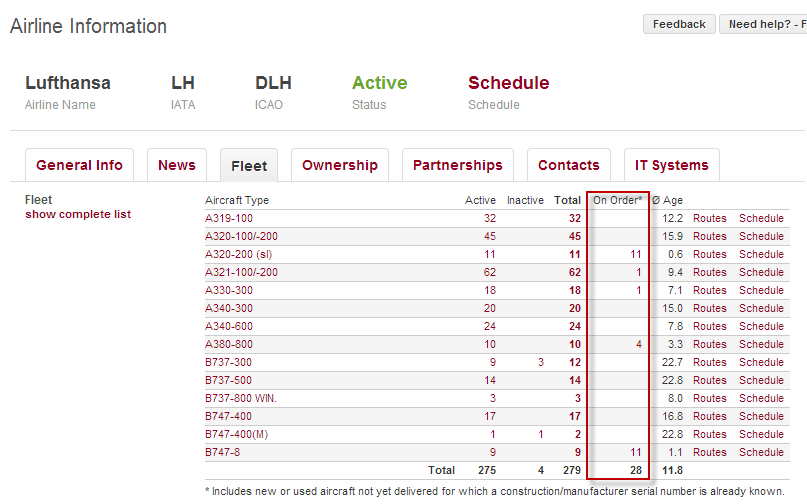The height and width of the screenshot is (504, 807).
Task: Click Routes link for B737-300 row
Action: tap(710, 362)
